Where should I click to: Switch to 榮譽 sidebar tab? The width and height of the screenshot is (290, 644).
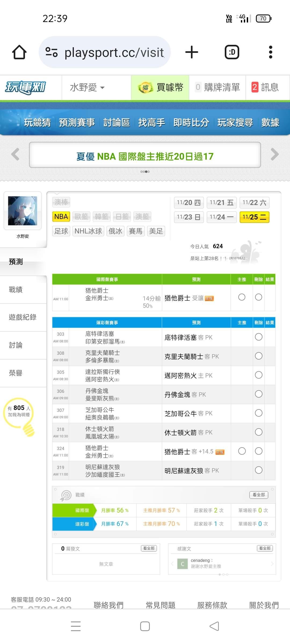click(23, 373)
